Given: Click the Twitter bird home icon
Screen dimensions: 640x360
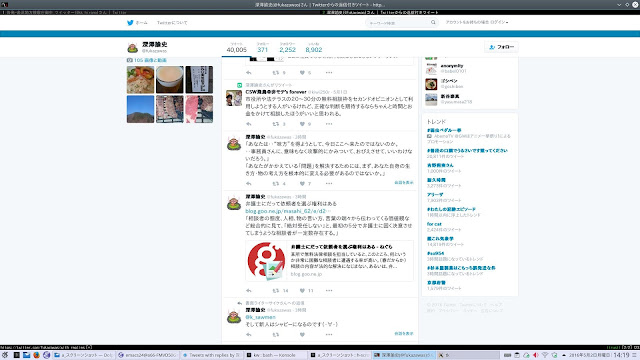Looking at the screenshot, I should pyautogui.click(x=130, y=23).
